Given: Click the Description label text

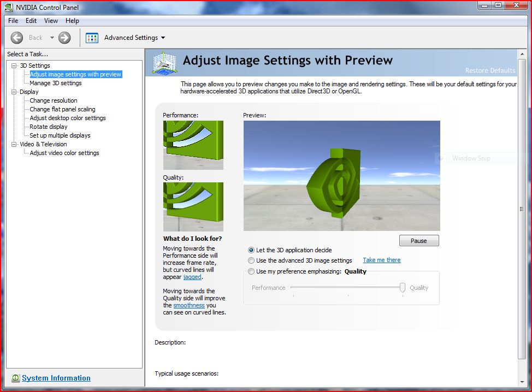Looking at the screenshot, I should point(170,342).
